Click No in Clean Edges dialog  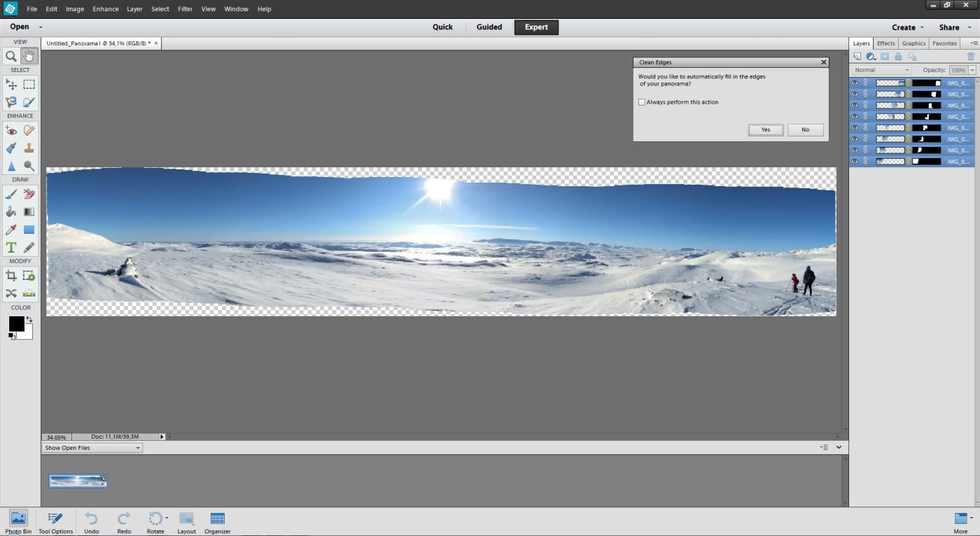pos(806,129)
